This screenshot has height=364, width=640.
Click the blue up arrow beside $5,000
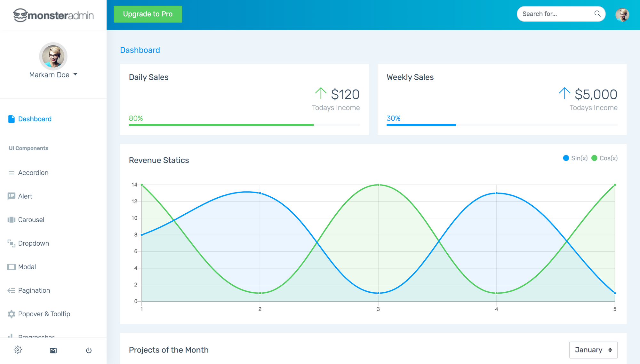pyautogui.click(x=564, y=93)
